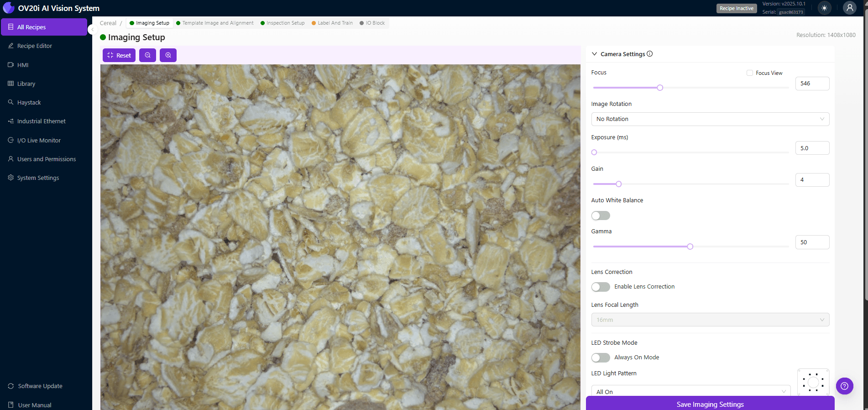This screenshot has height=410, width=868.
Task: Click the Reset view button
Action: 119,55
